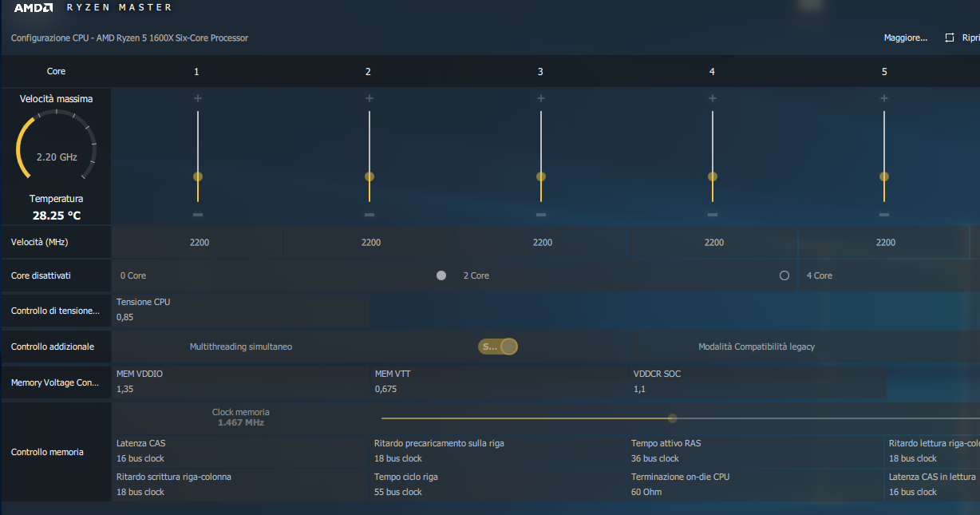
Task: Increase core 3 speed with plus icon
Action: coord(541,98)
